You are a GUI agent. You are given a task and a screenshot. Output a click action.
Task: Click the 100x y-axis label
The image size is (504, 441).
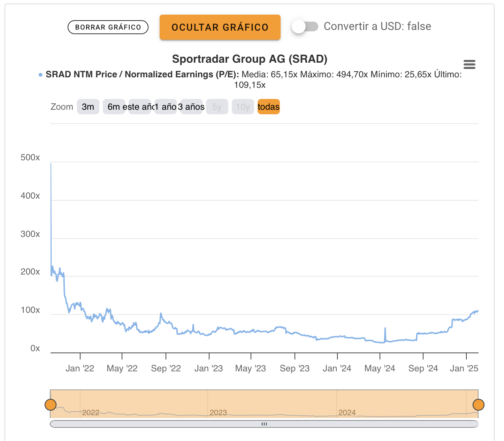(30, 310)
